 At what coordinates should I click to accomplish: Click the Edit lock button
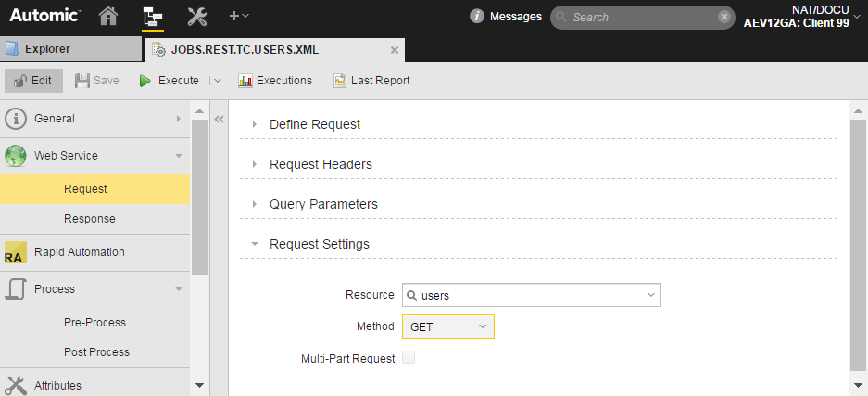tap(33, 81)
